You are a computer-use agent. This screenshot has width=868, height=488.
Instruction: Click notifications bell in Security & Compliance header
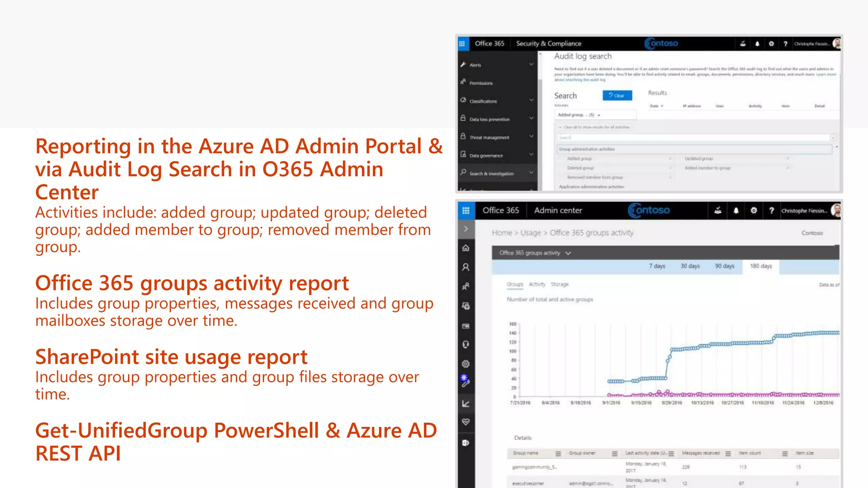(757, 44)
